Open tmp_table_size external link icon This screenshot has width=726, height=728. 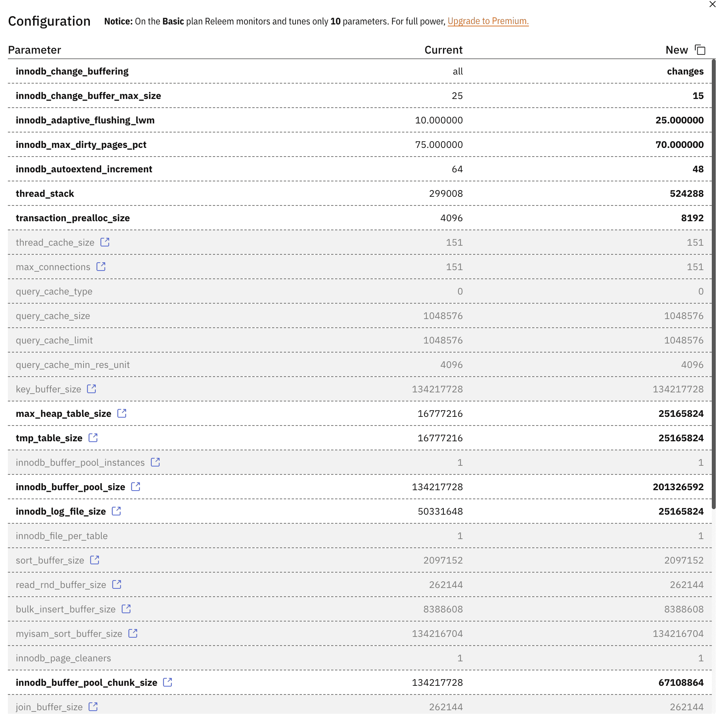coord(93,438)
